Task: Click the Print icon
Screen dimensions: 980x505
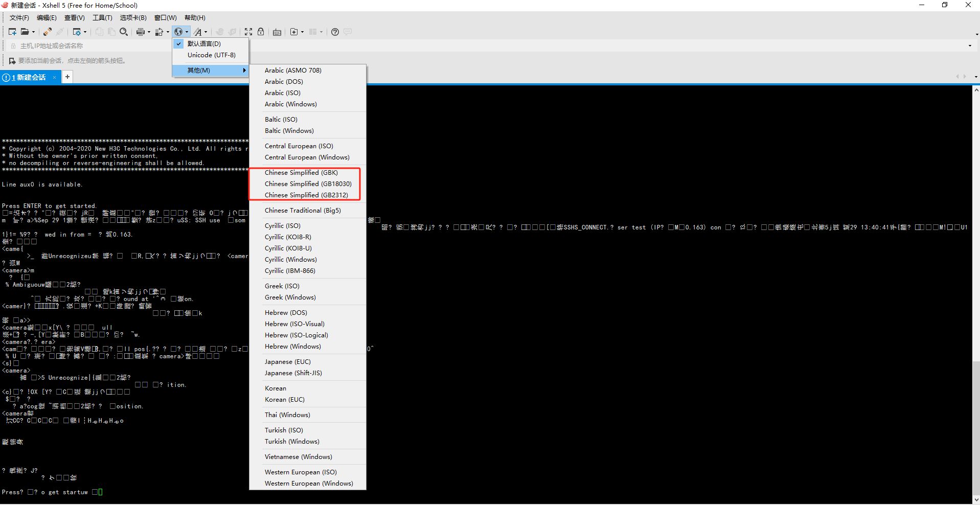Action: [x=141, y=32]
